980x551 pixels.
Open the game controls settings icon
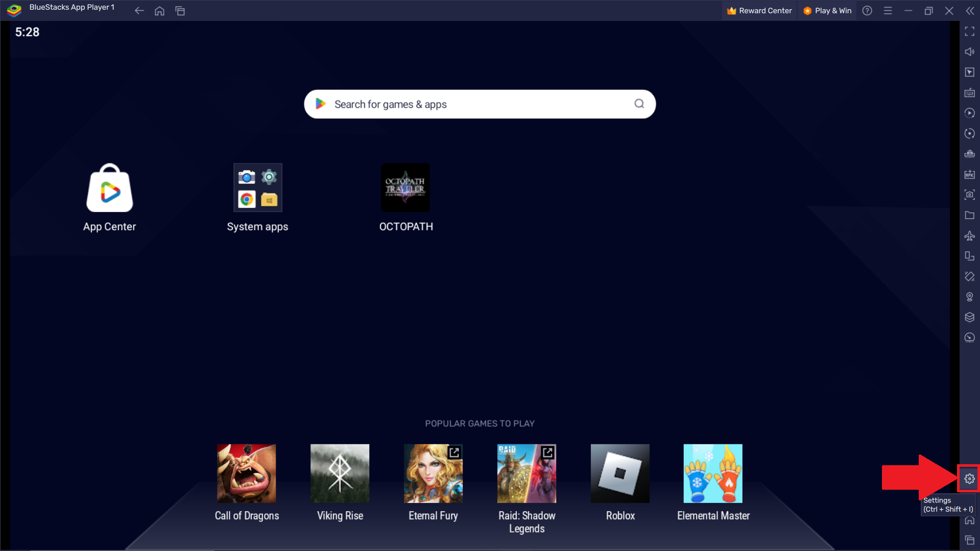(969, 72)
